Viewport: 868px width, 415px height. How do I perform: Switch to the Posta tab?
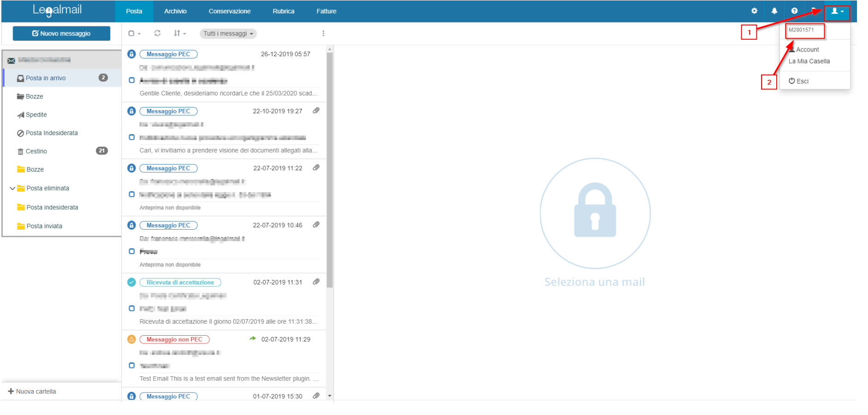(134, 11)
